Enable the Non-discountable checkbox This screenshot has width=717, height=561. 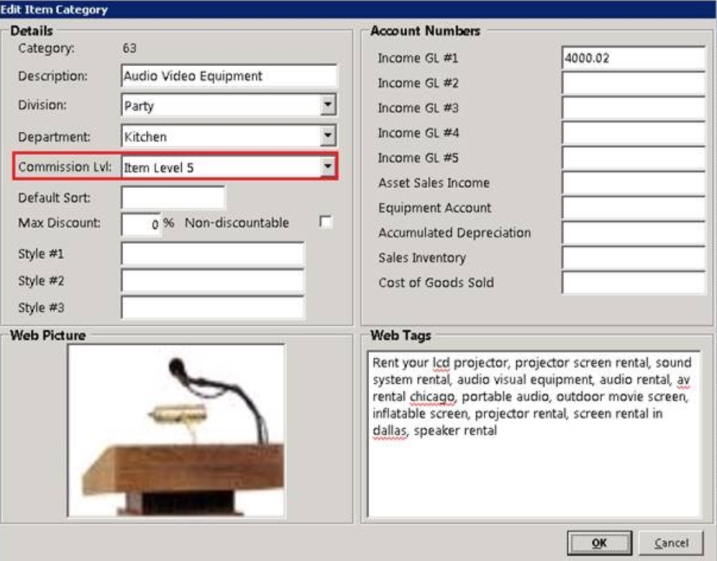(x=325, y=222)
